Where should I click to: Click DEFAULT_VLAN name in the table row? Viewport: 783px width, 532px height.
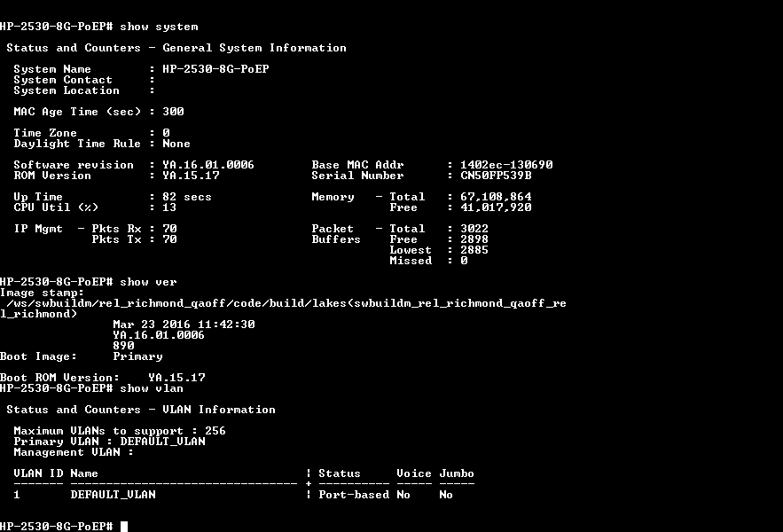coord(113,495)
